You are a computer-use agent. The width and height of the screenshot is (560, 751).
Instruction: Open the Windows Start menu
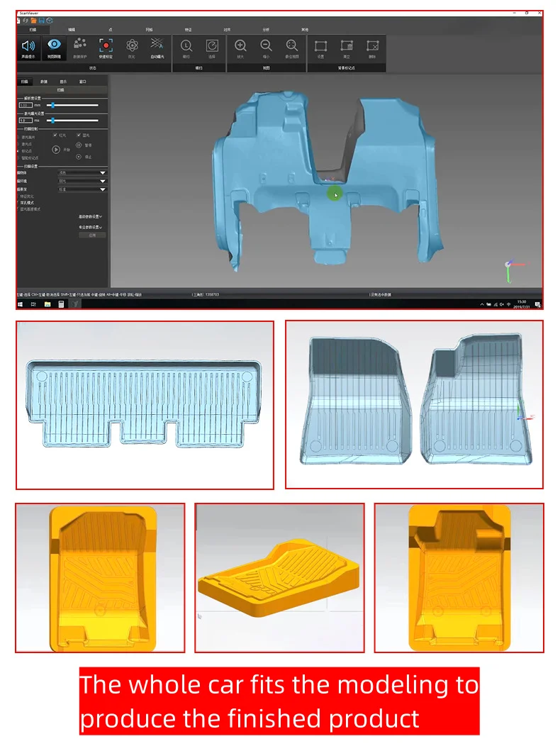(x=20, y=304)
